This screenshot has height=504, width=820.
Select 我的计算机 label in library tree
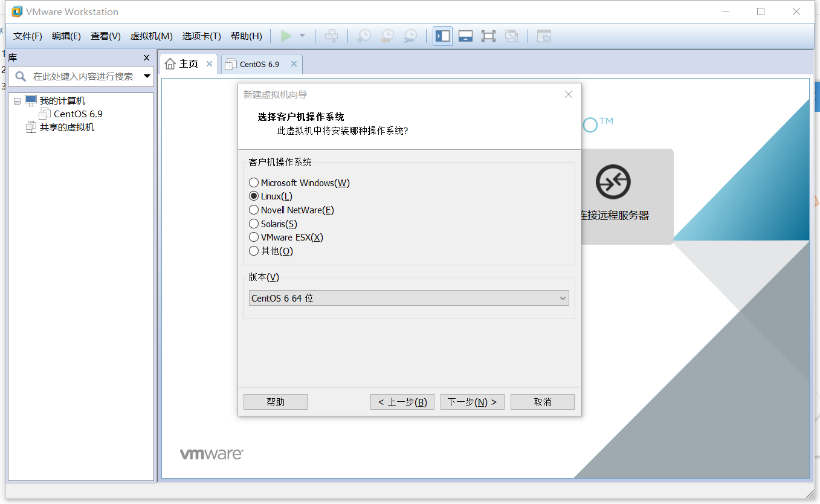point(63,101)
